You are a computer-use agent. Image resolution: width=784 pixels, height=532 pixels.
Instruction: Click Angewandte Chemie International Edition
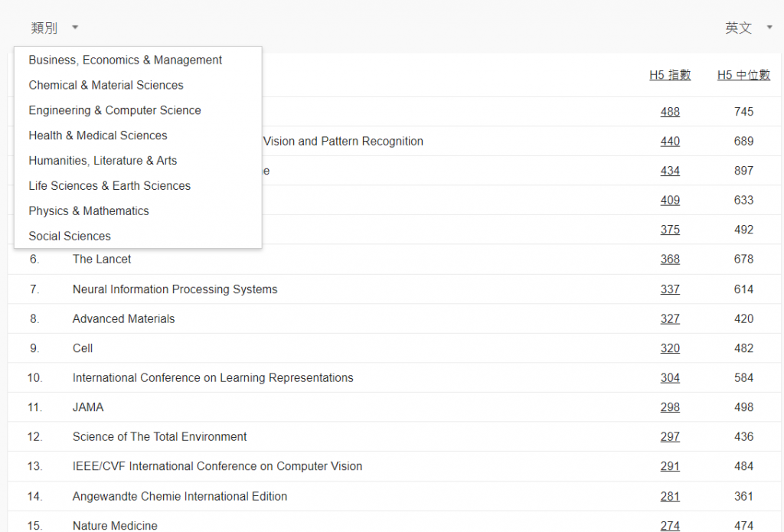180,496
